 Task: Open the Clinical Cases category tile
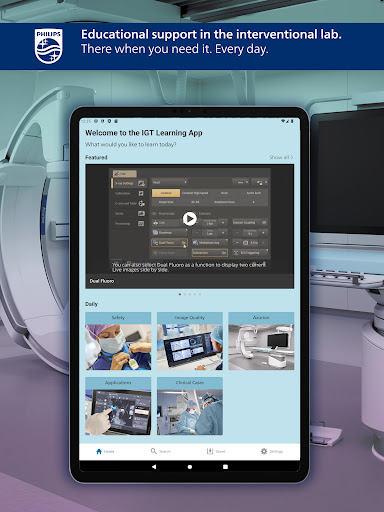pos(190,406)
